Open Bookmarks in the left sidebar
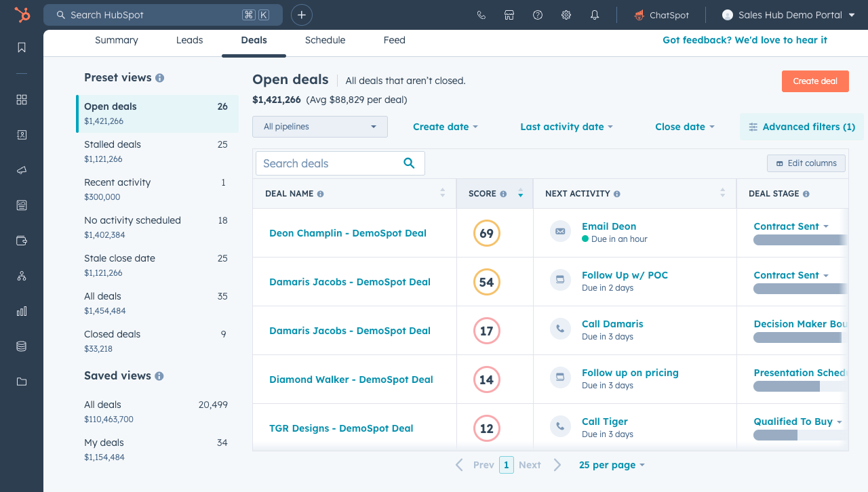The image size is (868, 492). 22,47
